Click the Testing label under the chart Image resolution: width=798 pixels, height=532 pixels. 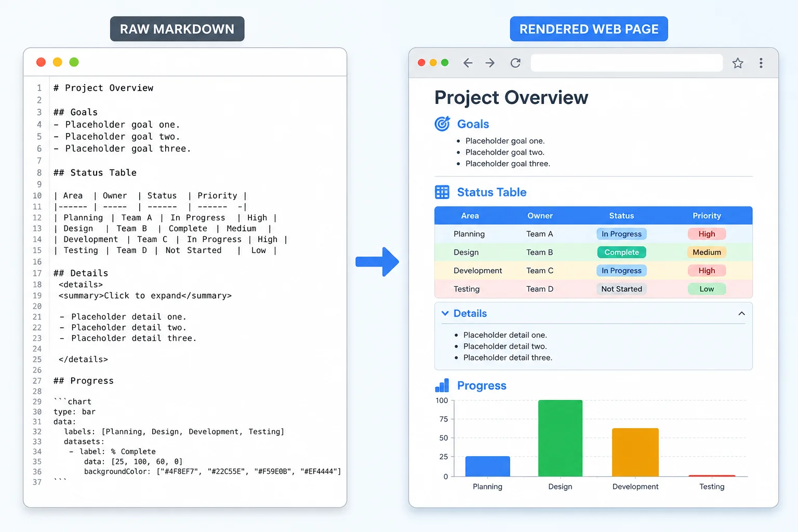coord(712,486)
